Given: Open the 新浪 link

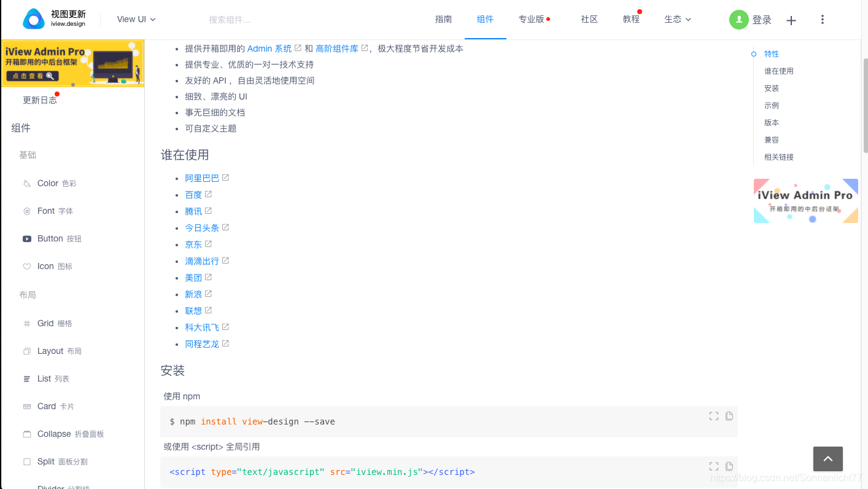Looking at the screenshot, I should point(193,294).
